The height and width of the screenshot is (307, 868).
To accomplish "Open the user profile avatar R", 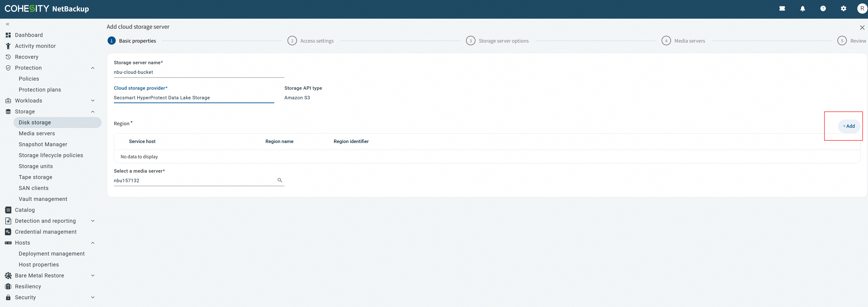I will pyautogui.click(x=862, y=9).
